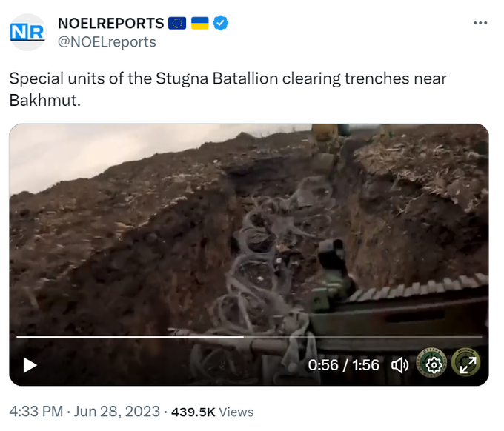Image resolution: width=504 pixels, height=431 pixels.
Task: Click the 0:56 / 1:56 time display
Action: click(343, 365)
